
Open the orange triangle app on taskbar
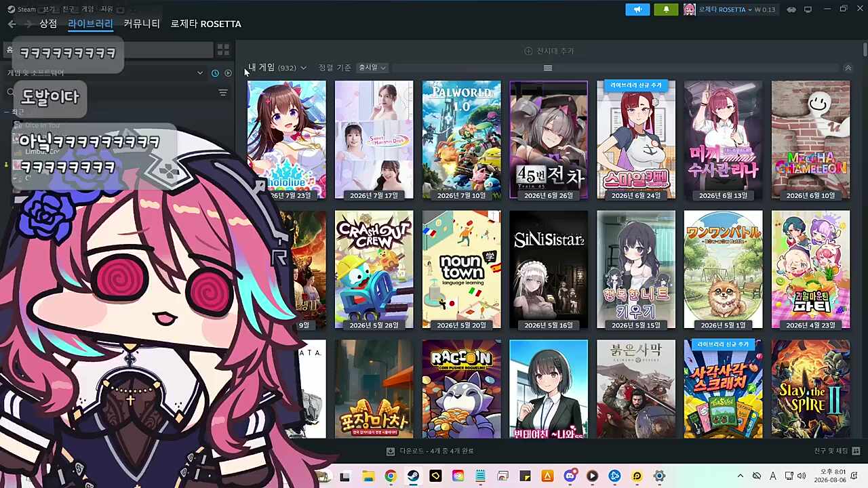click(x=547, y=476)
